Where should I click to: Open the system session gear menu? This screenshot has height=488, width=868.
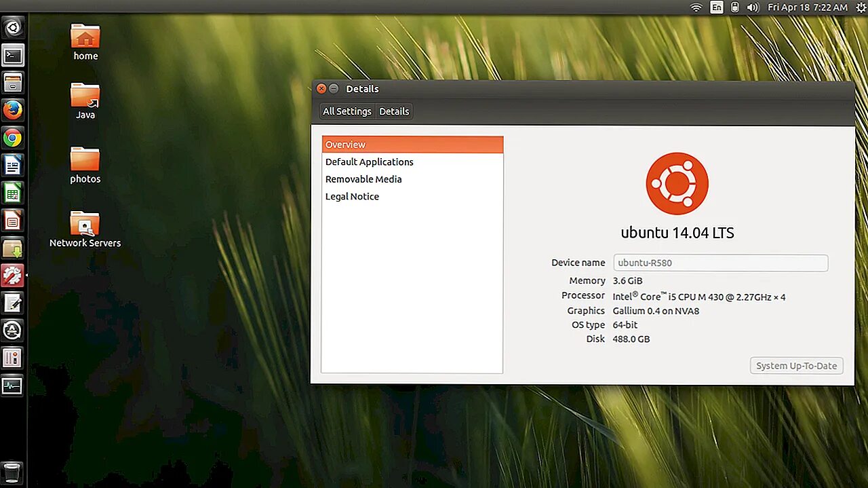coord(861,7)
